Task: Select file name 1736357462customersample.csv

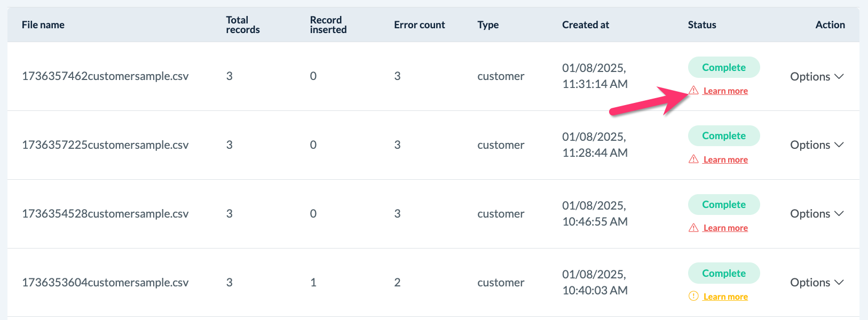Action: [x=105, y=76]
